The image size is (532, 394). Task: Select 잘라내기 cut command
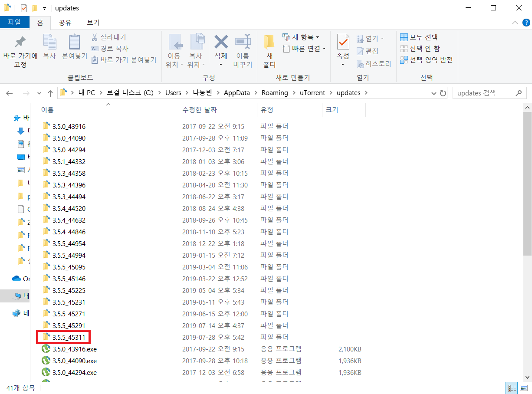pos(109,37)
